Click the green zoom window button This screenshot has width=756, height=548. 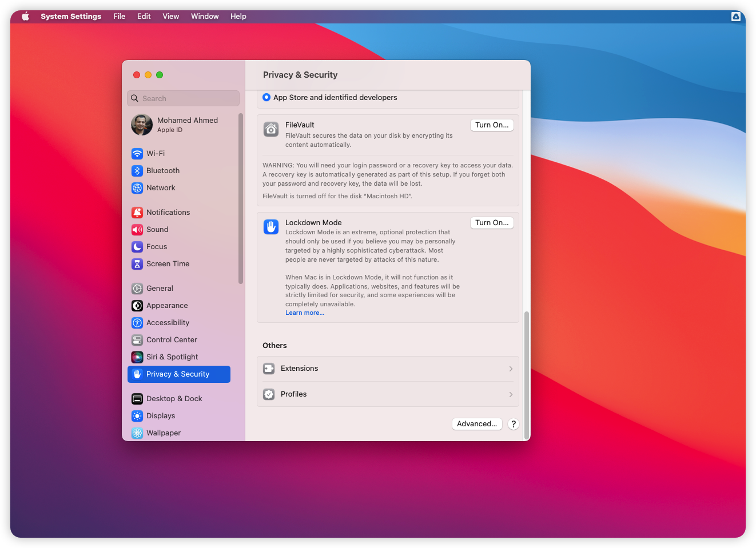pos(160,75)
